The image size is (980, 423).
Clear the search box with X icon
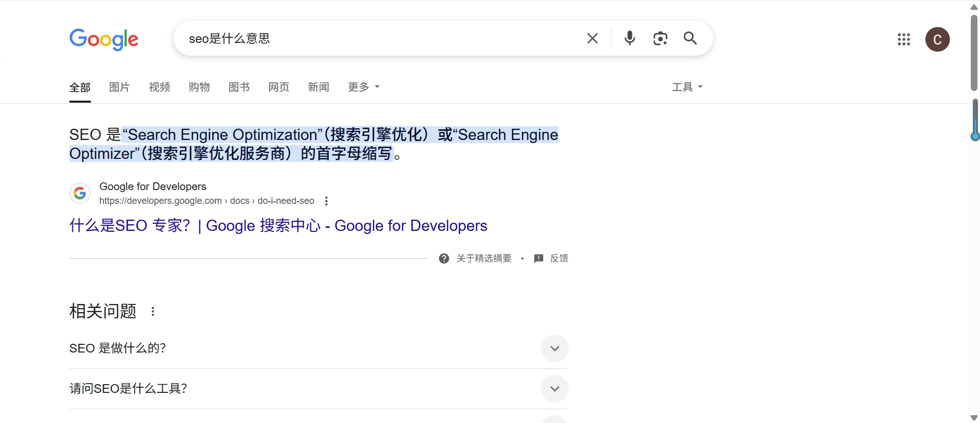coord(592,38)
